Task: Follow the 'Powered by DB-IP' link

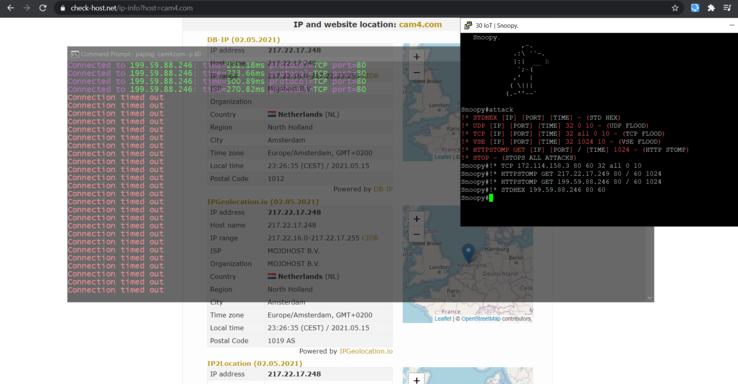Action: click(383, 189)
